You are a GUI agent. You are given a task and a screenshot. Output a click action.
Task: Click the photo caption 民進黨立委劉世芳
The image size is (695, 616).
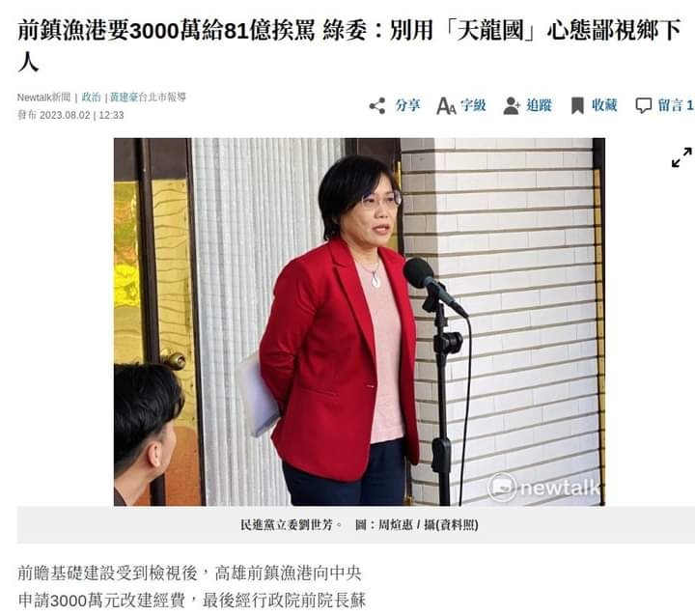point(291,525)
